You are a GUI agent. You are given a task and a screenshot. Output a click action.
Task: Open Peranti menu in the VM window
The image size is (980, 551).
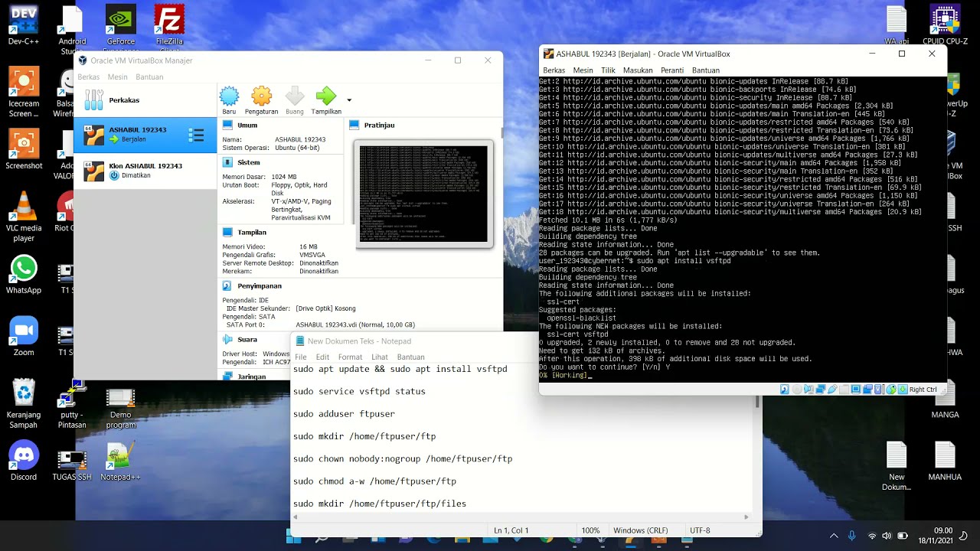pos(671,70)
